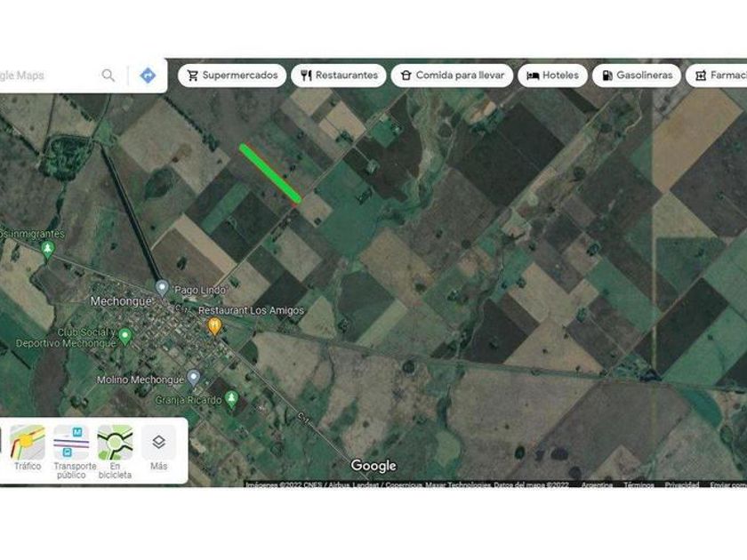Filter by Restaurantes chip
Image resolution: width=747 pixels, height=560 pixels.
[339, 76]
